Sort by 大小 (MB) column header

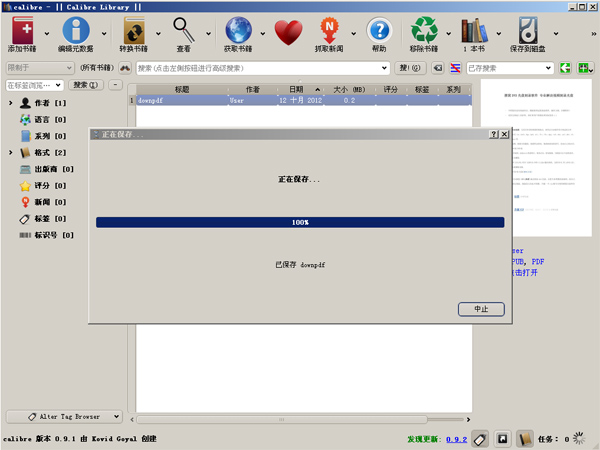(x=349, y=90)
